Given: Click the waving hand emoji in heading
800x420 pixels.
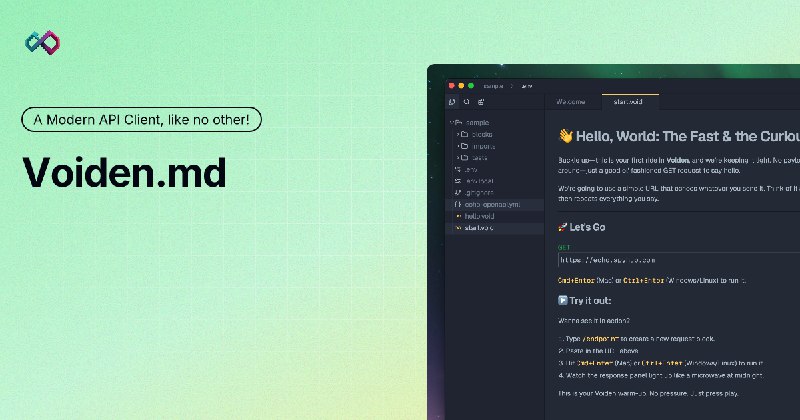Looking at the screenshot, I should [x=565, y=136].
